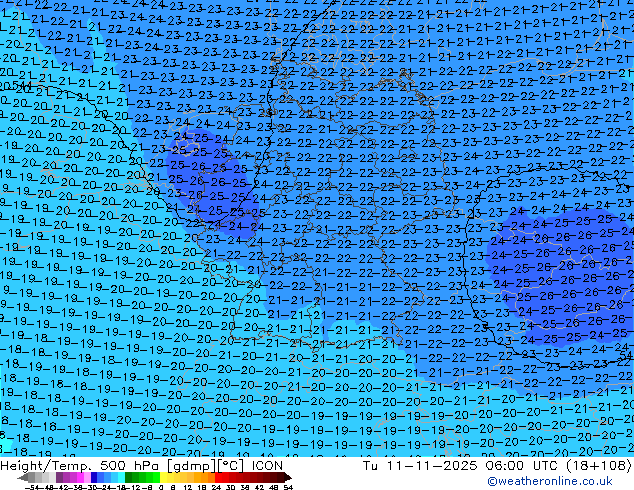Click the grey arrow end of the legend

23,477
